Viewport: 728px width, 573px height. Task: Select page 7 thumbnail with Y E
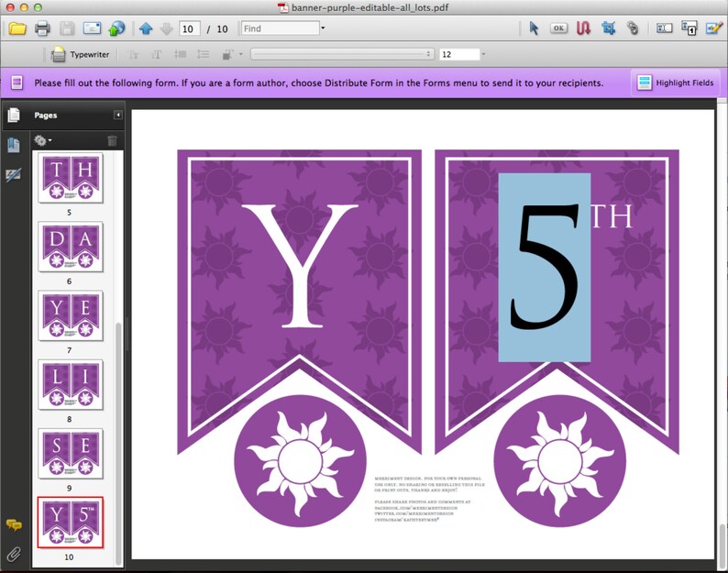(71, 315)
